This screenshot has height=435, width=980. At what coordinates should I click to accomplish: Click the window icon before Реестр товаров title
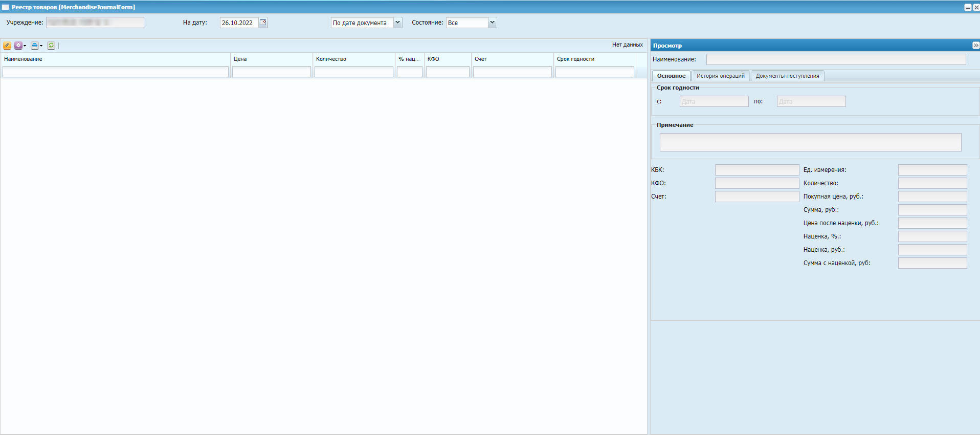(x=6, y=7)
